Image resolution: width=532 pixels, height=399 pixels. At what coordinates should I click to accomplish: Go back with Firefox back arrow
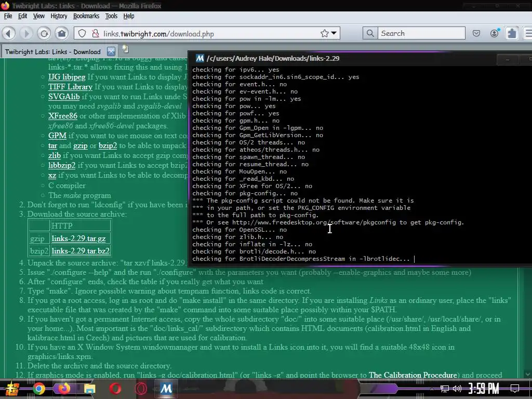click(8, 33)
